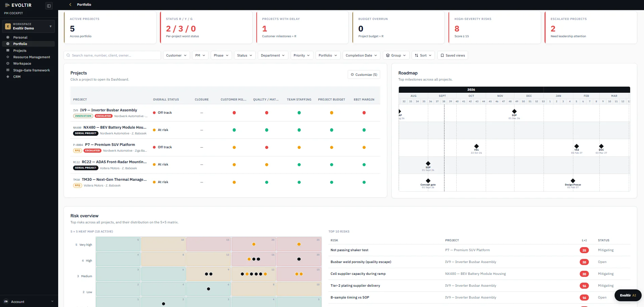The width and height of the screenshot is (644, 307).
Task: Click the Saved views bookmark icon
Action: tap(442, 56)
